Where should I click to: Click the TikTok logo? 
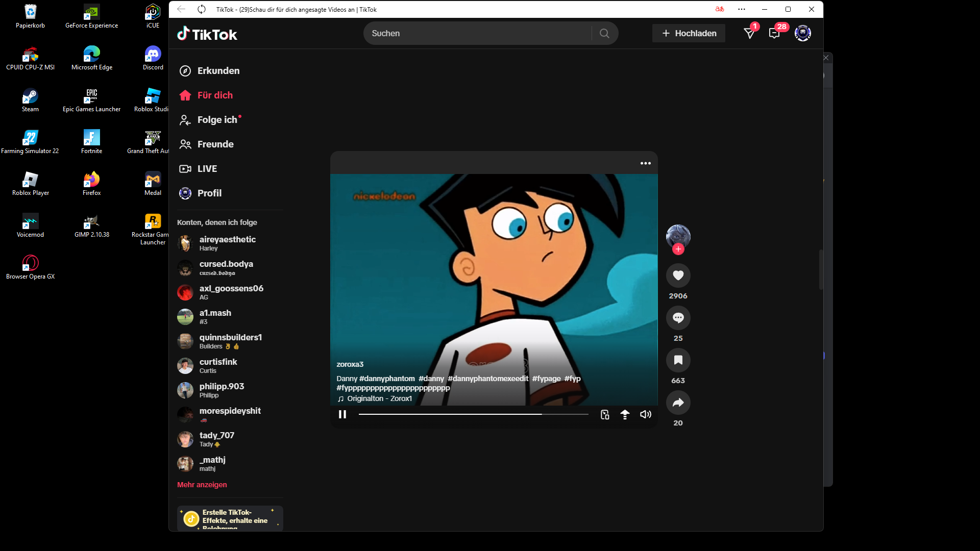[x=207, y=34]
